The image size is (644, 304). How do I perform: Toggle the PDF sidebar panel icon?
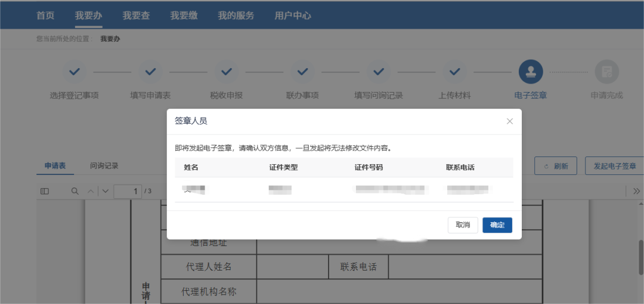(x=45, y=191)
